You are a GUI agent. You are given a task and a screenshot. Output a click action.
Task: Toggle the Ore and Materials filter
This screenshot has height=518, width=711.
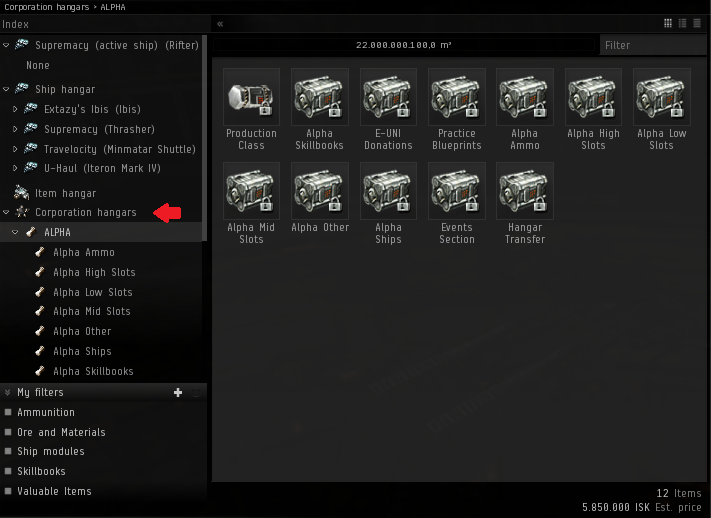click(8, 432)
